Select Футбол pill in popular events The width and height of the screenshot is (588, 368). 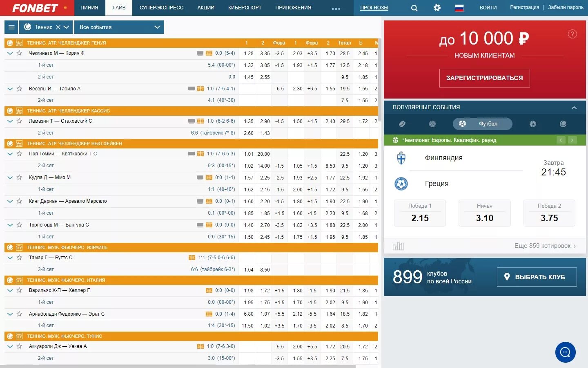point(483,123)
